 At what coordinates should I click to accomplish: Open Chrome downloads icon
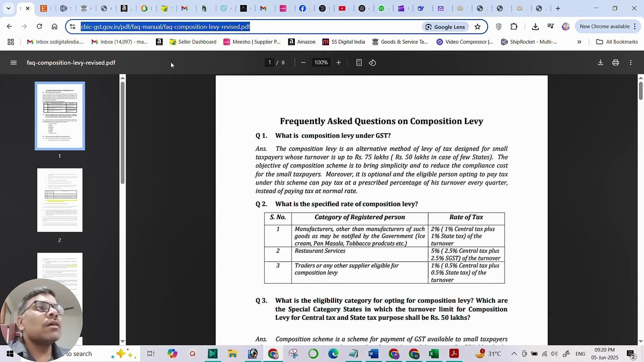click(x=535, y=27)
